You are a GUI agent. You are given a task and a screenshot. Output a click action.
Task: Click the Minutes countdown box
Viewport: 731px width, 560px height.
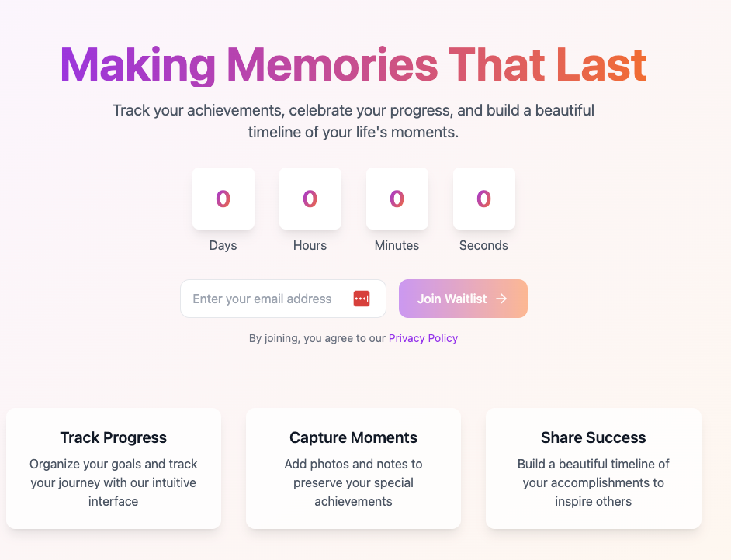(397, 199)
